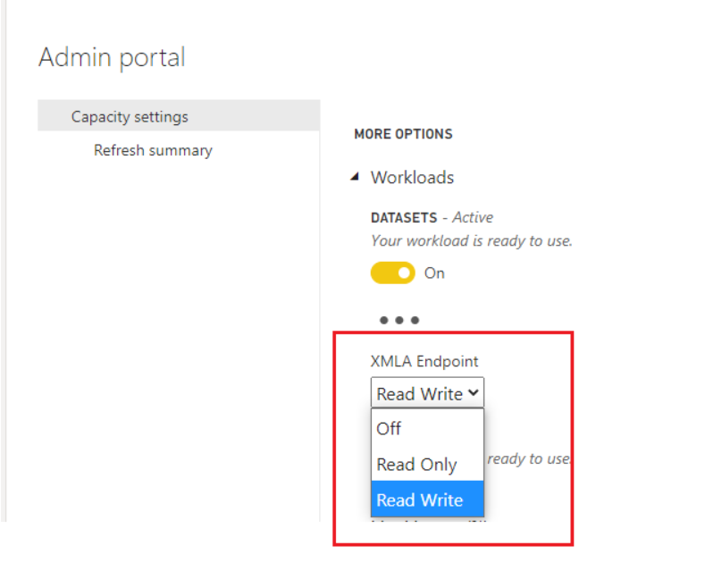Click the three dots ellipsis below toggle

pyautogui.click(x=399, y=320)
